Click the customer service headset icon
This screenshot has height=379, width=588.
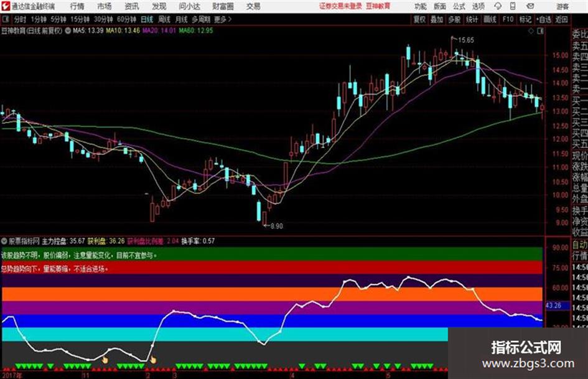[498, 6]
